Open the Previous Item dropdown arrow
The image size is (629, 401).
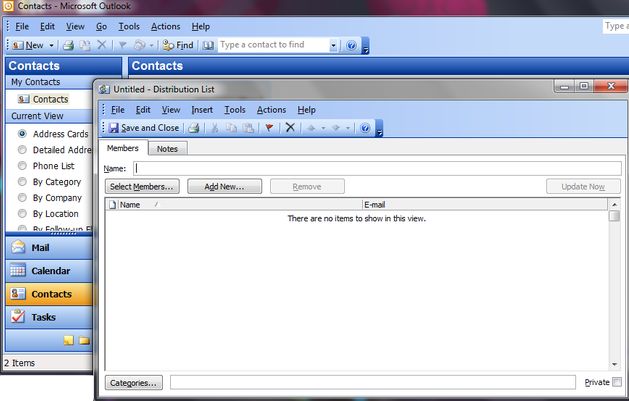(323, 128)
